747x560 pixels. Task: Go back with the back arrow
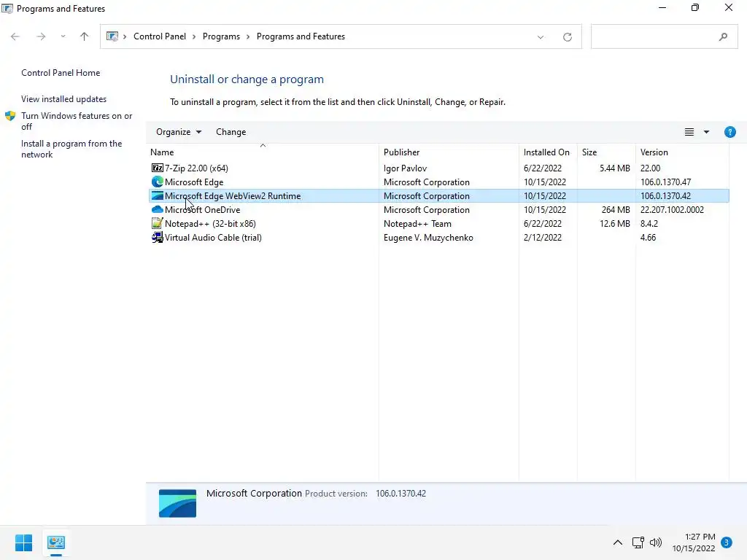click(x=15, y=36)
